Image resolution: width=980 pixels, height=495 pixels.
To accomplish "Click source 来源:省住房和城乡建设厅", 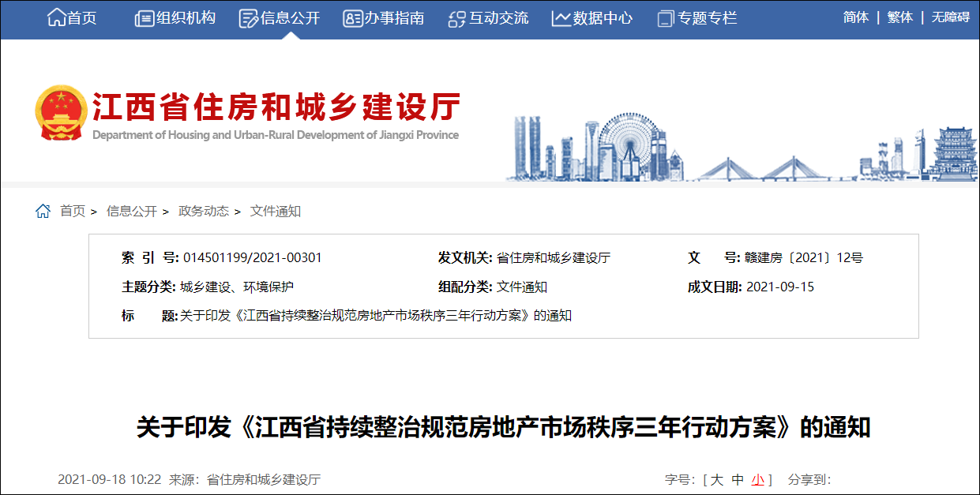I will tap(245, 479).
